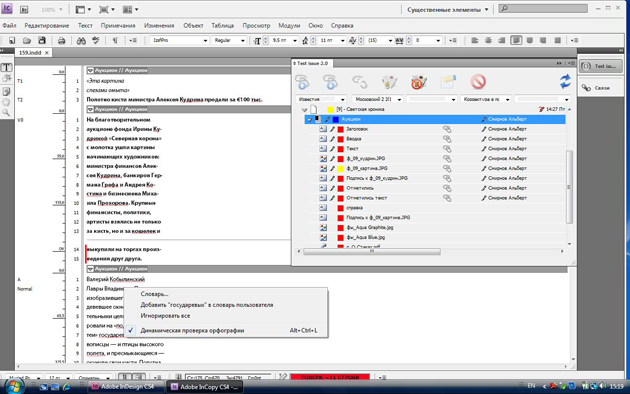Screen dimensions: 630x394
Task: Click the Связи panel button
Action: pos(601,88)
